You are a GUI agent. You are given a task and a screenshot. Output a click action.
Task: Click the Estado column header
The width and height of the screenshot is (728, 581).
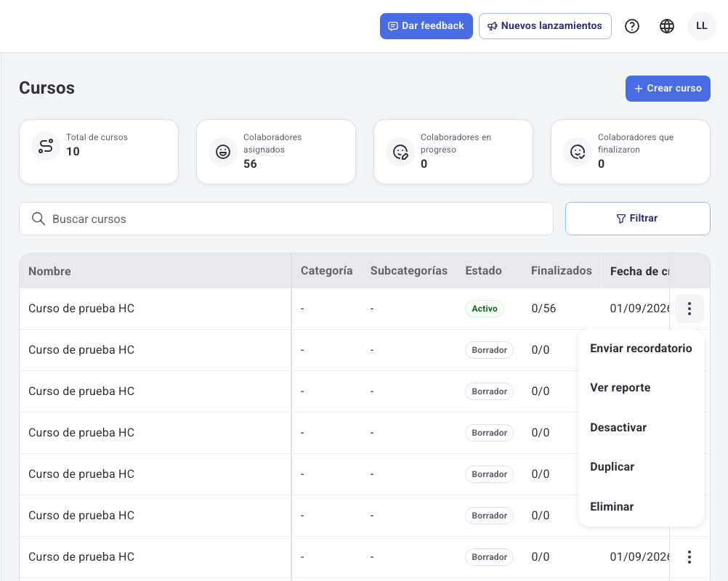tap(483, 271)
